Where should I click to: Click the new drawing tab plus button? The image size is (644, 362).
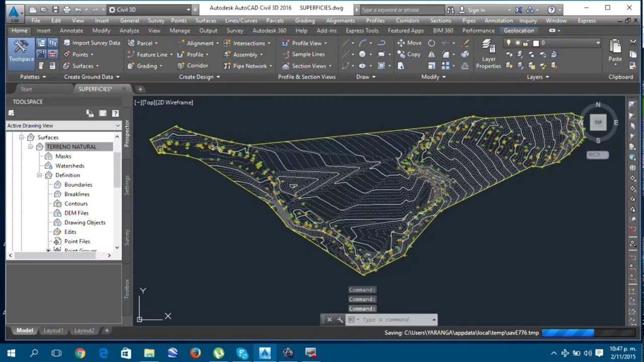pos(140,89)
